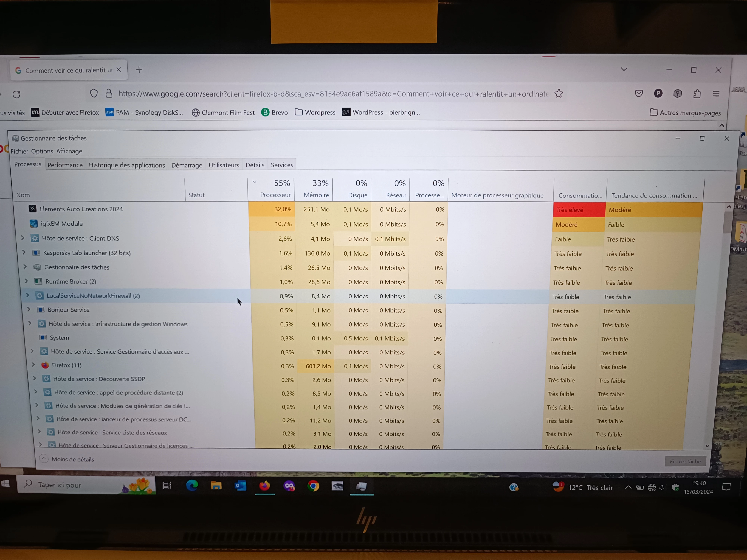Open Microsoft Edge from the taskbar

pos(192,485)
